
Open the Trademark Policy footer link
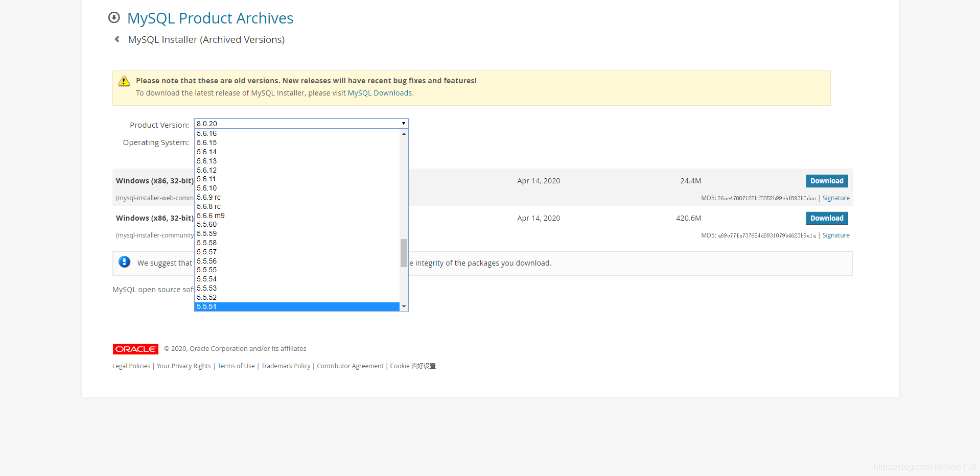[286, 366]
